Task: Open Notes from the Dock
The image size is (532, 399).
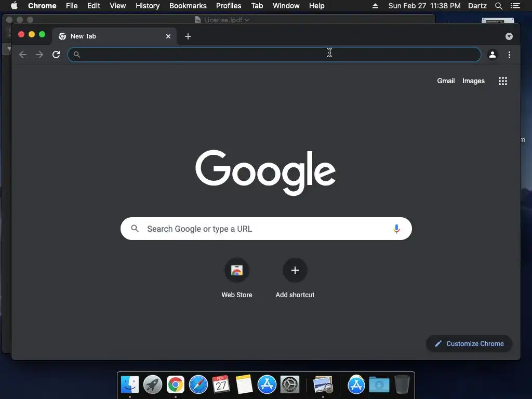Action: coord(244,385)
